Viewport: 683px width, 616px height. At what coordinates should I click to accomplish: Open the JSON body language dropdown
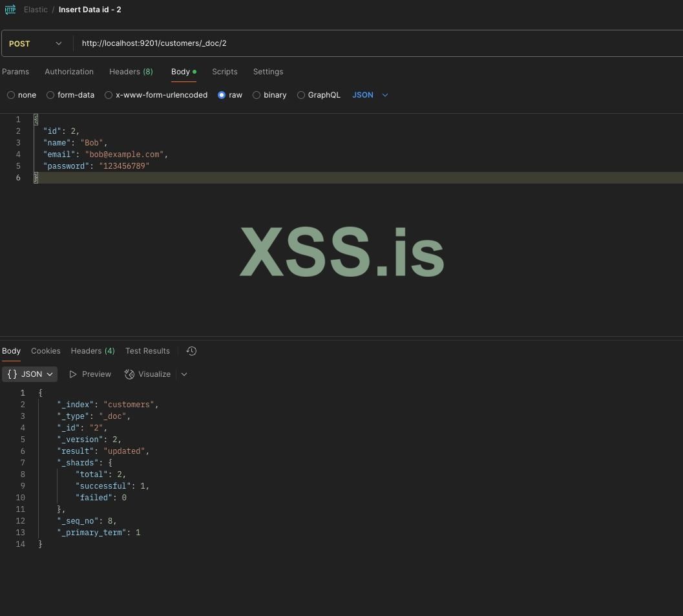click(370, 95)
